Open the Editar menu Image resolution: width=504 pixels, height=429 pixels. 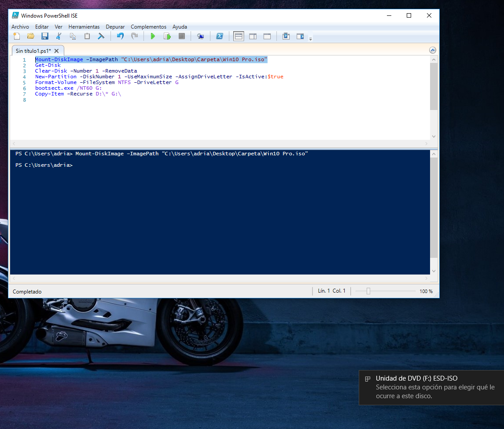(x=42, y=27)
